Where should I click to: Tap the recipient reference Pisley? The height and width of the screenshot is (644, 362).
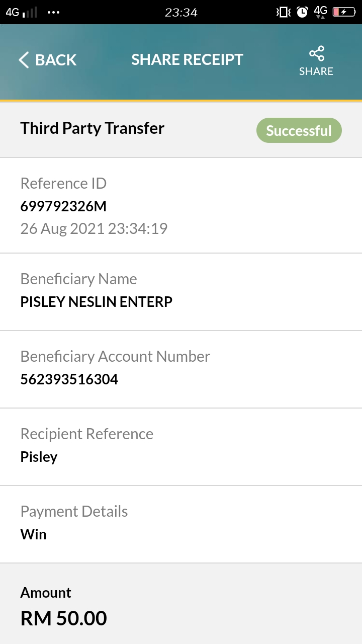pos(39,457)
